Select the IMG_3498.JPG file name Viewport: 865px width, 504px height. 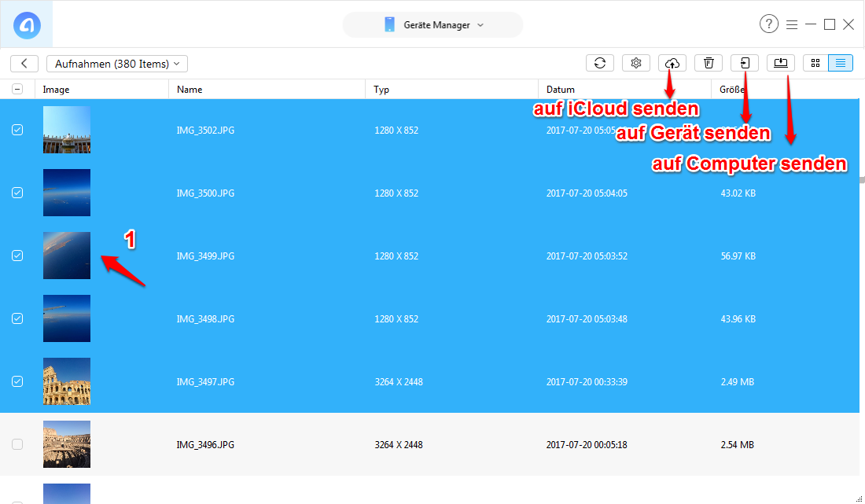[x=205, y=318]
